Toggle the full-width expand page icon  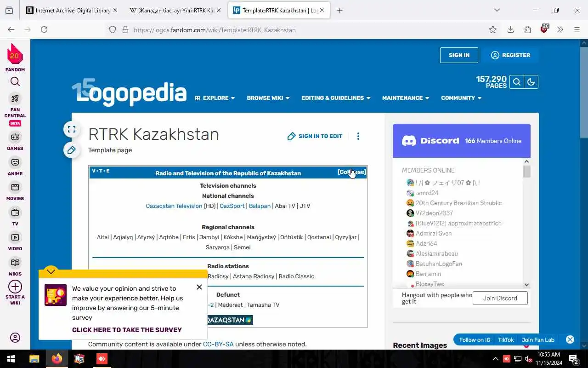pos(72,130)
